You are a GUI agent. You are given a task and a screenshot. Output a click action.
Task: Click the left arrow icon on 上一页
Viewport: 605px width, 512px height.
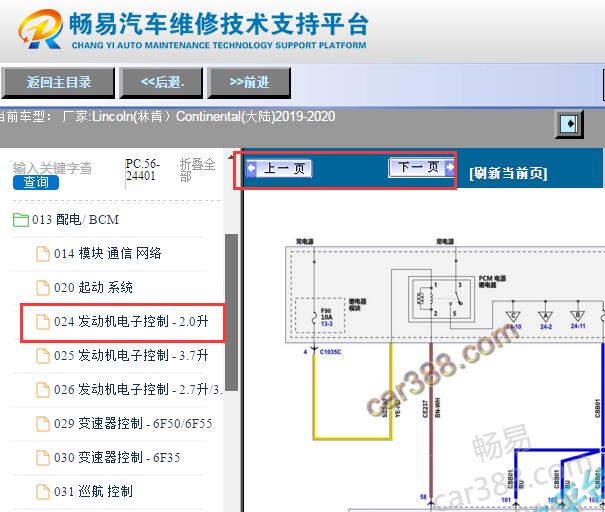[252, 169]
